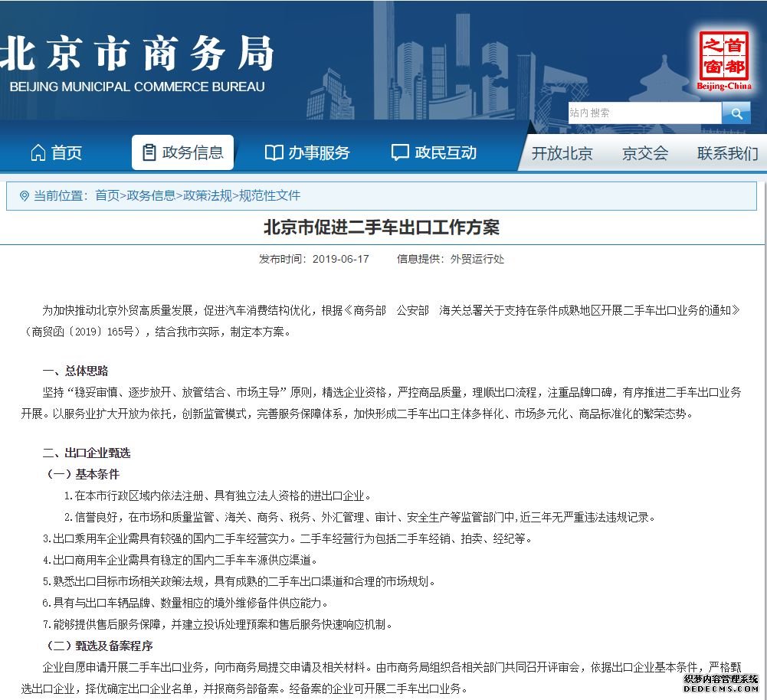The width and height of the screenshot is (767, 700).
Task: Click the article title 北京市促进二手车出口工作方案
Action: 382,227
